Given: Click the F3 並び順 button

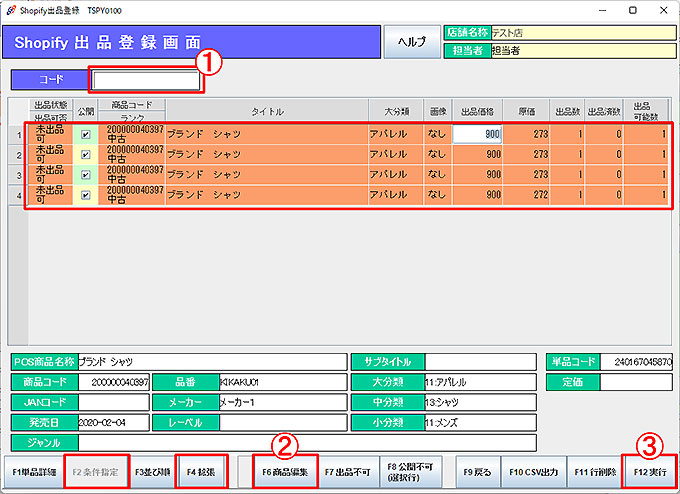Looking at the screenshot, I should click(x=152, y=472).
